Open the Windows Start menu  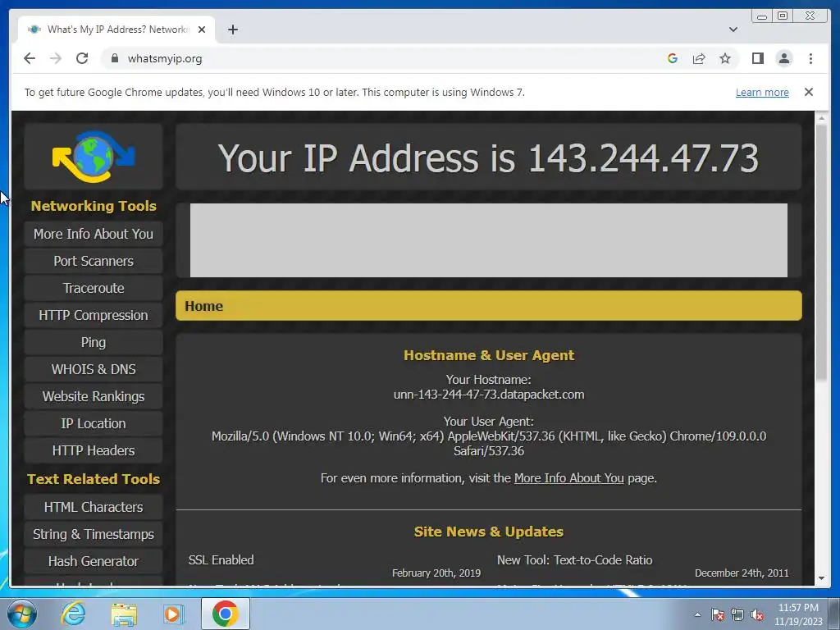coord(22,614)
